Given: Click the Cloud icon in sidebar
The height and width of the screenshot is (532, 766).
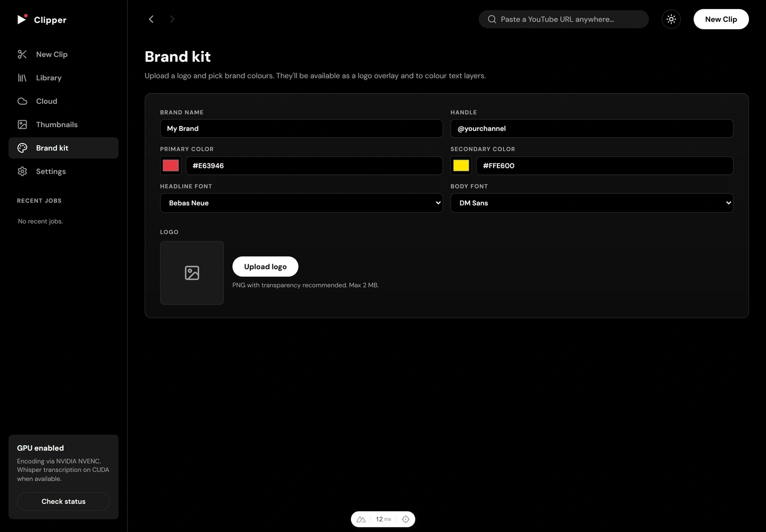Looking at the screenshot, I should pyautogui.click(x=22, y=101).
